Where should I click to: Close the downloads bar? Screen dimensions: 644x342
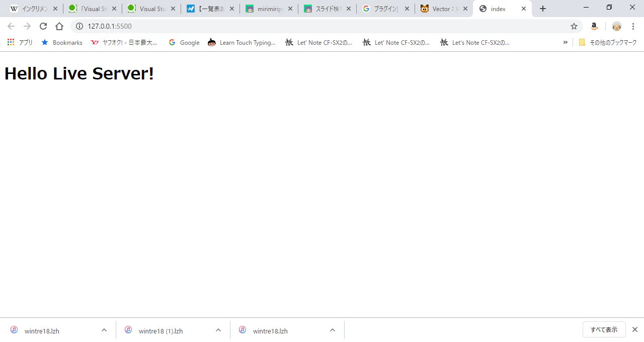[x=635, y=329]
